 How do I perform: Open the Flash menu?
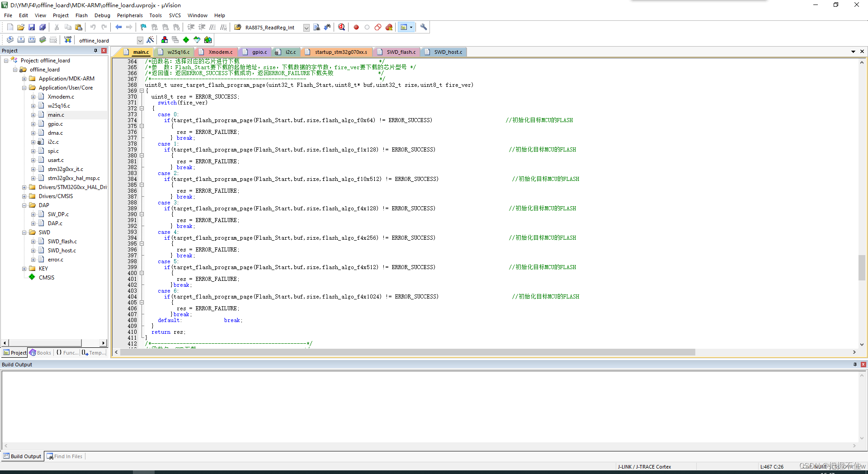(81, 15)
